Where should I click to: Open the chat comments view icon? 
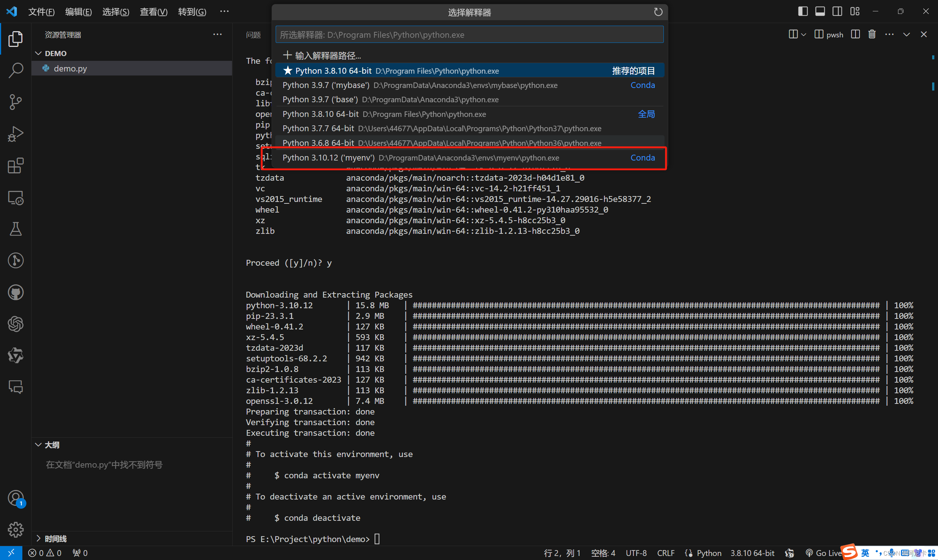pyautogui.click(x=15, y=387)
